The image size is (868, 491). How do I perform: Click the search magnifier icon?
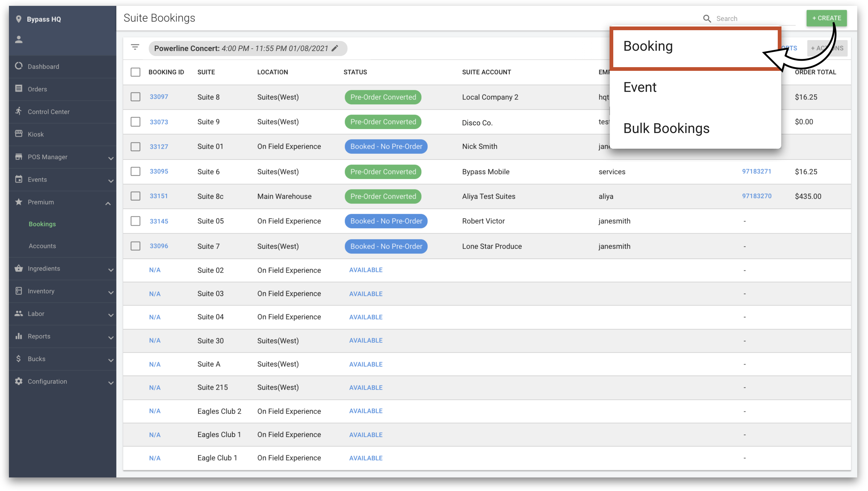pyautogui.click(x=707, y=18)
